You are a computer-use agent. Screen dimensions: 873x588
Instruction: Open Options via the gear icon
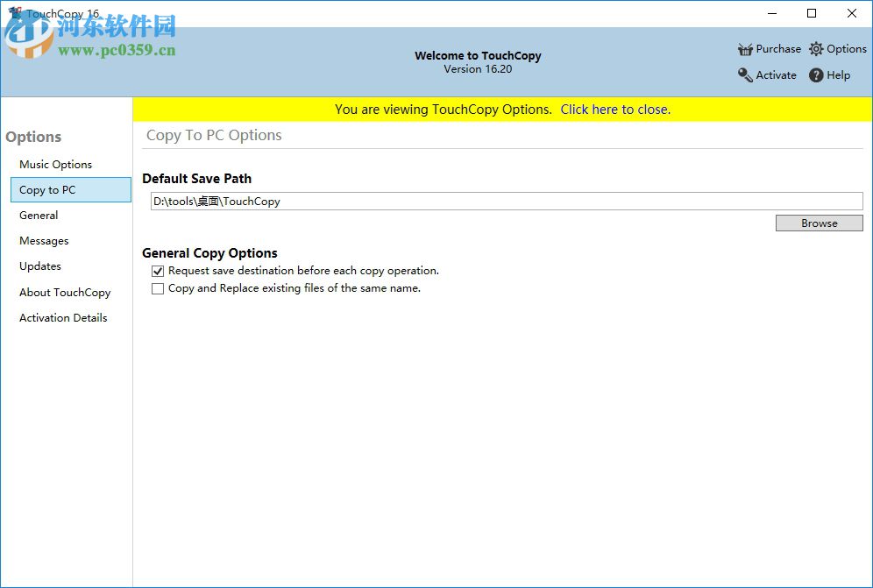[816, 49]
